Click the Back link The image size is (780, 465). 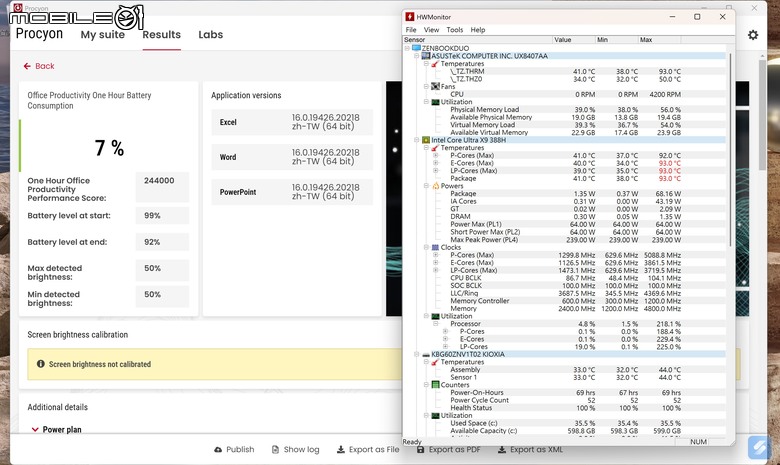(39, 66)
